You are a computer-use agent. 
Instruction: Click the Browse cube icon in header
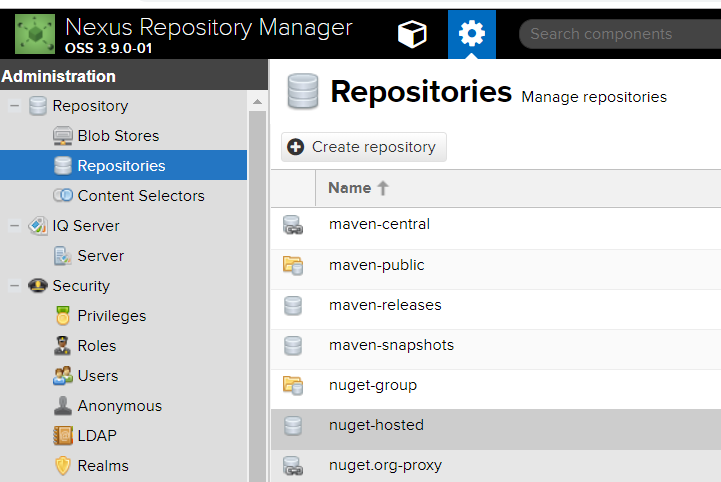[412, 35]
